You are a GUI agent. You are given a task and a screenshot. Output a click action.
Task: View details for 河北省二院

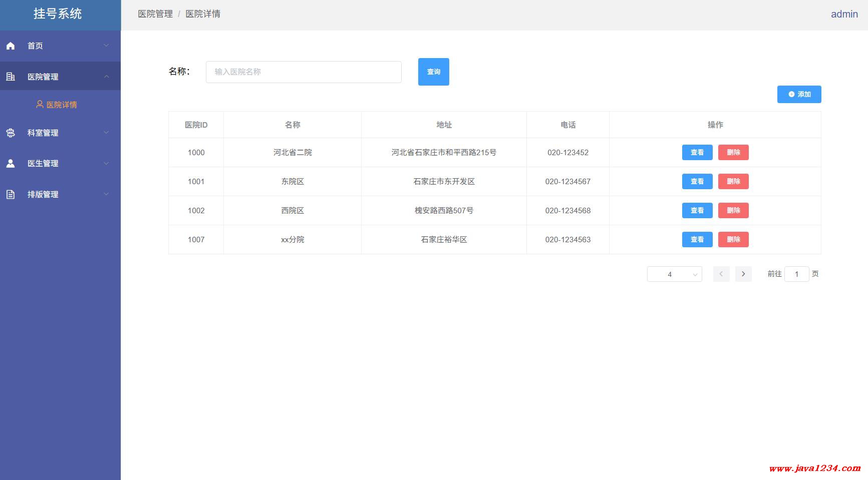[x=697, y=153]
